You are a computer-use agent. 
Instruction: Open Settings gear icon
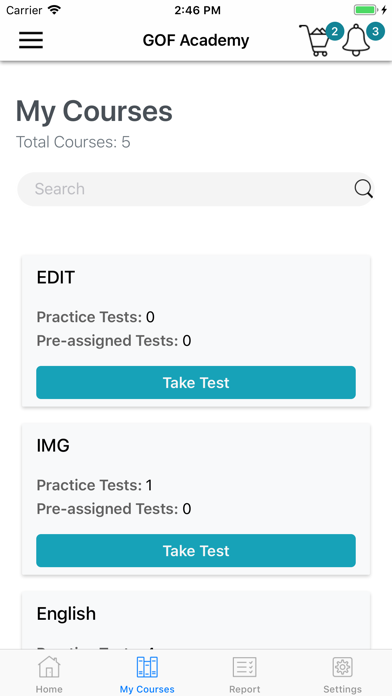[x=342, y=667]
